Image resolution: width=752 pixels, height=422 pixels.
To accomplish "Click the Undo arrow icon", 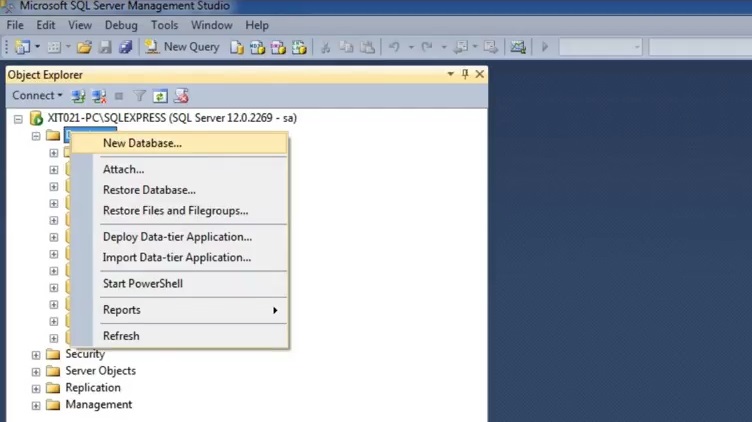I will click(x=394, y=47).
